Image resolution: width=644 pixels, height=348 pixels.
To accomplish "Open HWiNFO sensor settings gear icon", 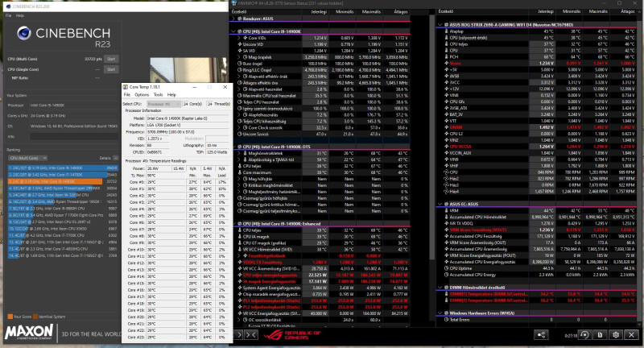I will (x=616, y=335).
